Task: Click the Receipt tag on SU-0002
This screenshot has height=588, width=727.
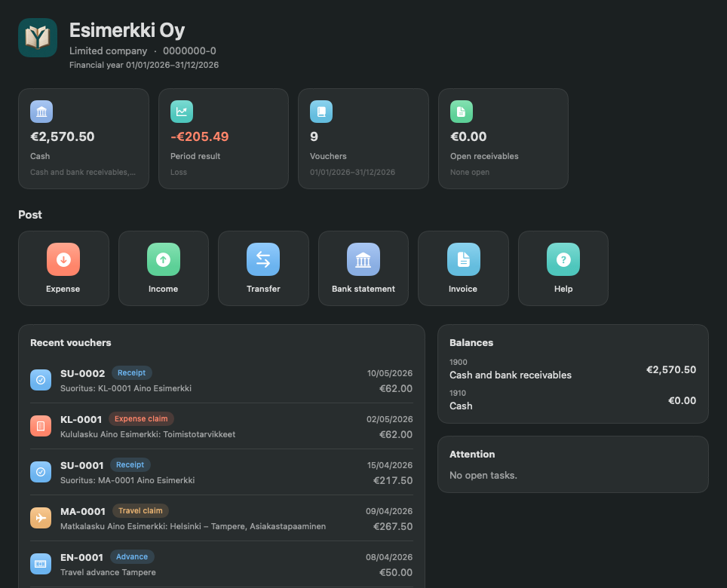Action: click(132, 372)
